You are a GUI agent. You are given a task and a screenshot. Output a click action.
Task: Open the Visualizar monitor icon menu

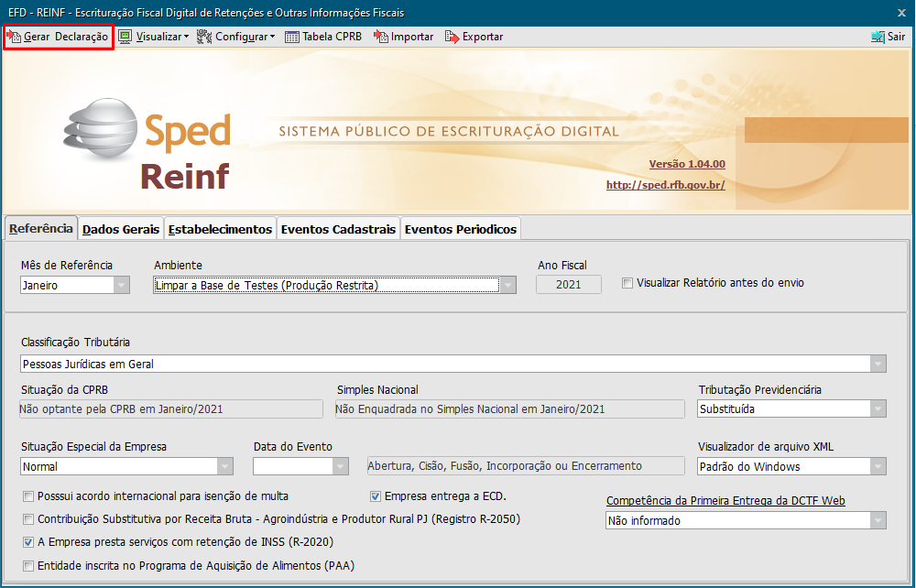tap(125, 37)
